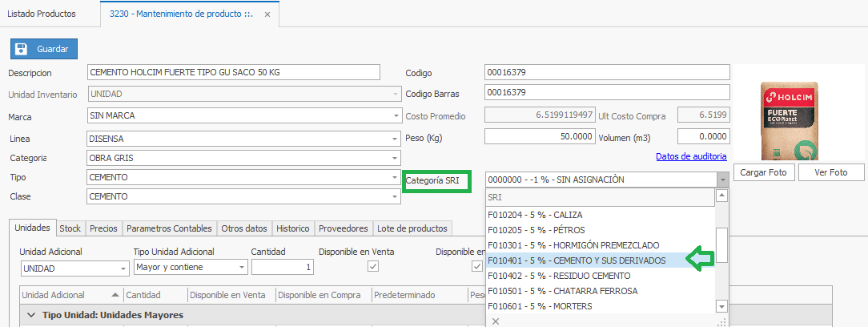Open the Lote de productos tab
This screenshot has height=327, width=868.
coord(412,228)
